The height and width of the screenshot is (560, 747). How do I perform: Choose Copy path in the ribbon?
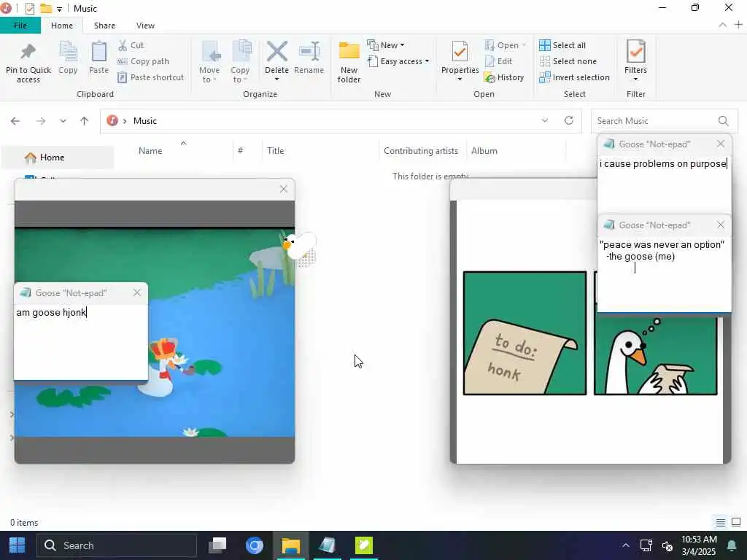point(144,61)
